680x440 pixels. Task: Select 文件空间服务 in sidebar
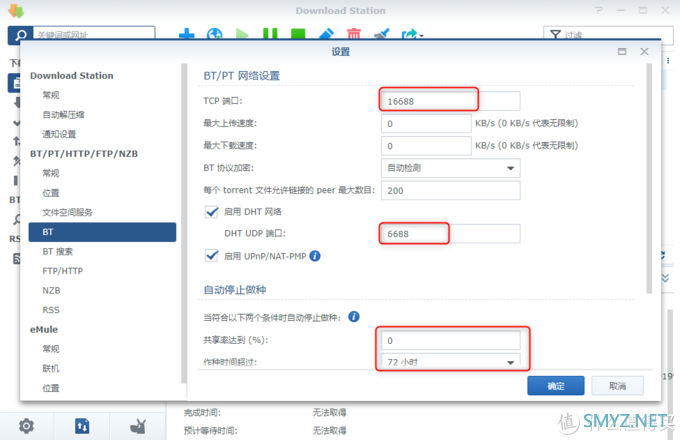(x=67, y=212)
